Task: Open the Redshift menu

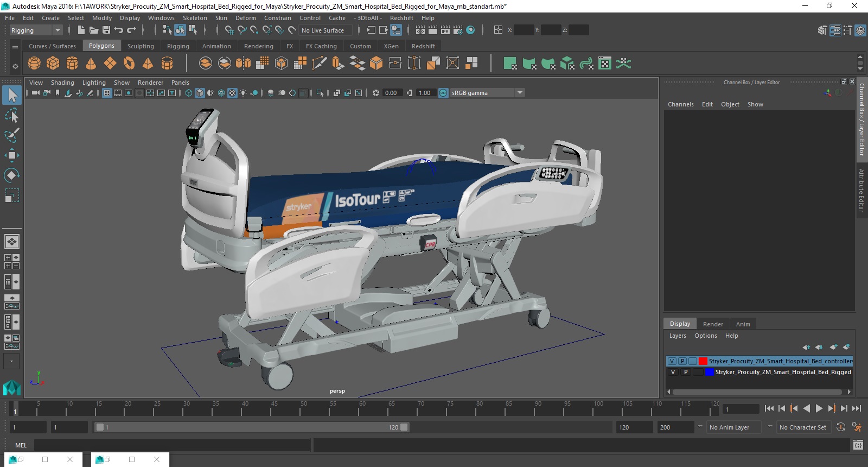Action: [x=401, y=18]
